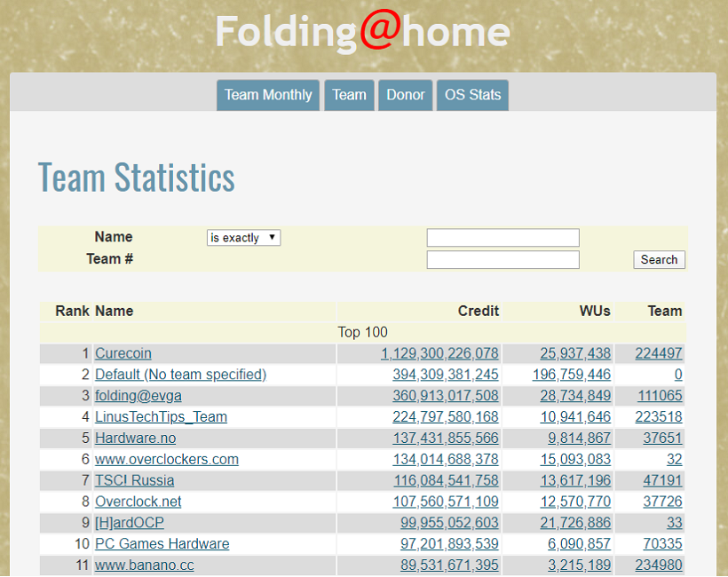Open overclockers.com team number 32
Viewport: 728px width, 577px height.
pyautogui.click(x=675, y=460)
